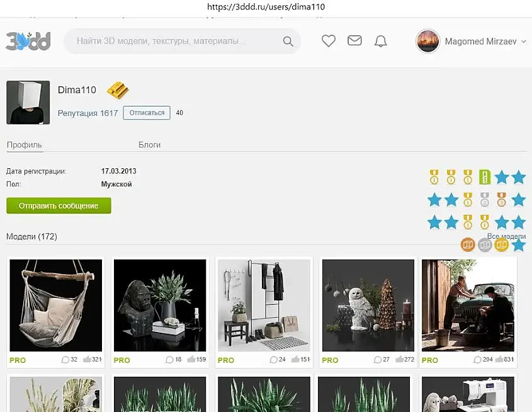The image size is (532, 412).
Task: Click the comment icon with 27 comments
Action: pyautogui.click(x=378, y=360)
